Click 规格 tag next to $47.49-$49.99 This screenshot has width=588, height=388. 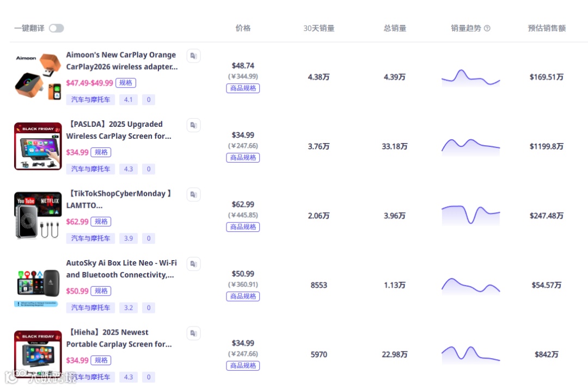pyautogui.click(x=126, y=83)
